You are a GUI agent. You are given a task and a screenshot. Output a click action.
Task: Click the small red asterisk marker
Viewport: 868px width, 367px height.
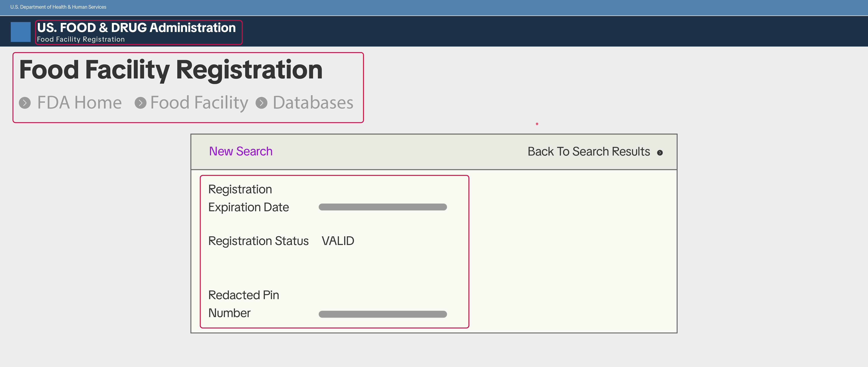tap(537, 124)
